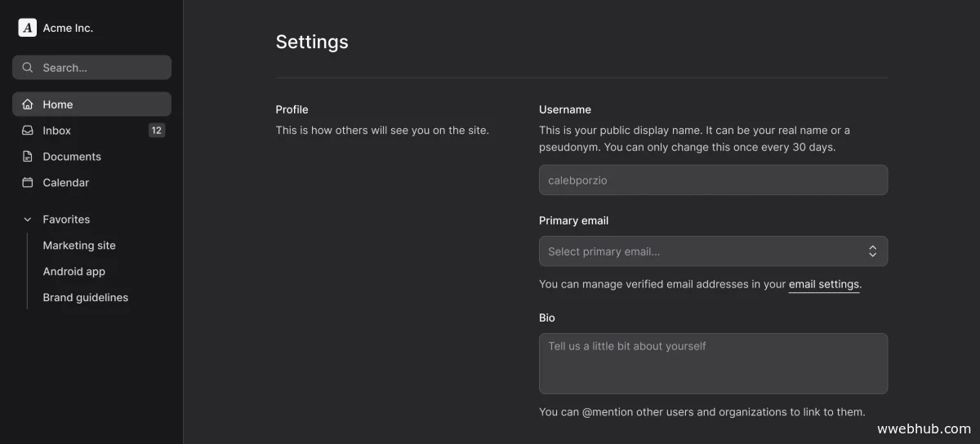Click the Documents file icon
Image resolution: width=980 pixels, height=444 pixels.
pyautogui.click(x=28, y=157)
